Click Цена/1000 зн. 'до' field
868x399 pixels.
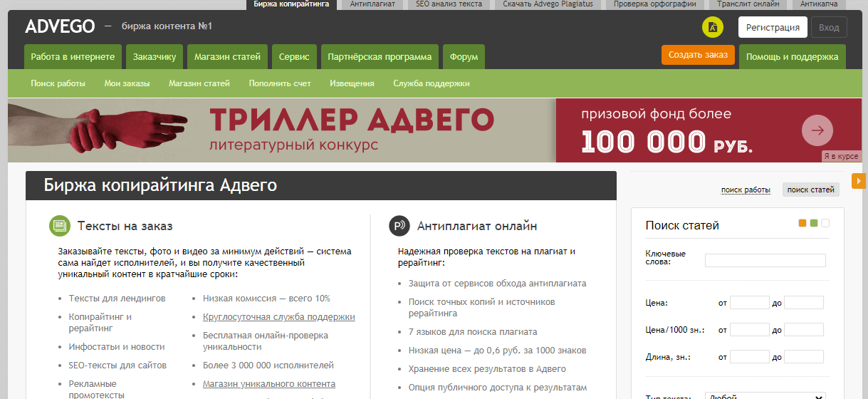coord(804,330)
